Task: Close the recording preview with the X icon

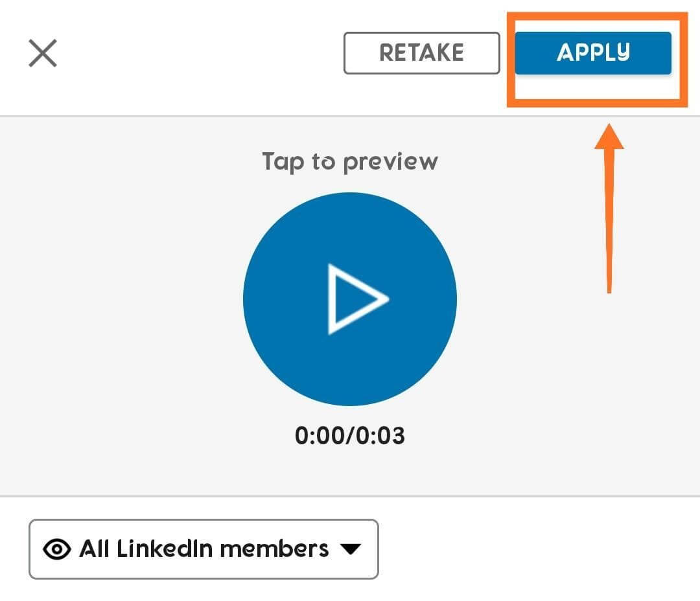Action: [x=43, y=53]
